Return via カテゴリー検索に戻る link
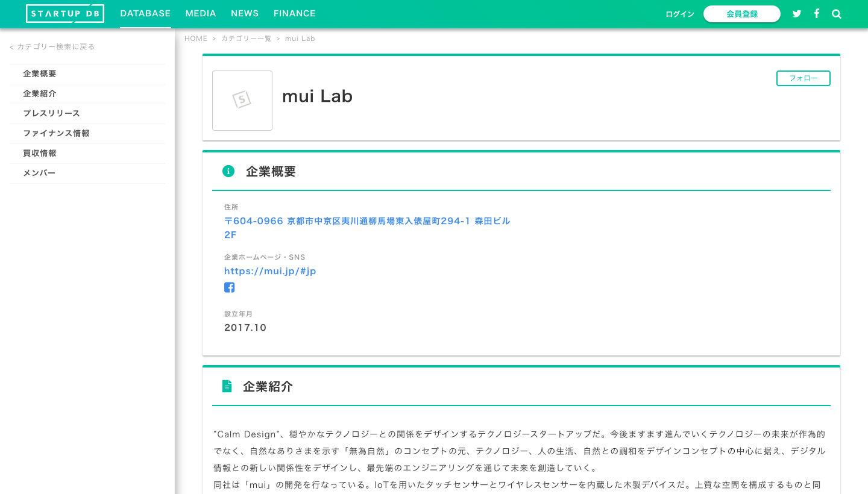This screenshot has height=494, width=868. pyautogui.click(x=52, y=46)
